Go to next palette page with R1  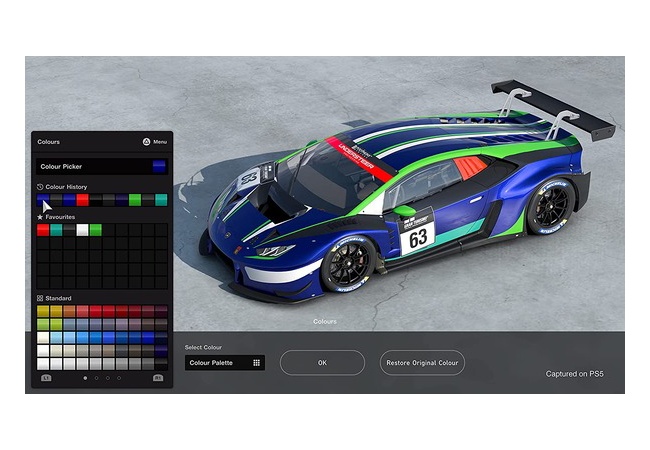click(158, 378)
